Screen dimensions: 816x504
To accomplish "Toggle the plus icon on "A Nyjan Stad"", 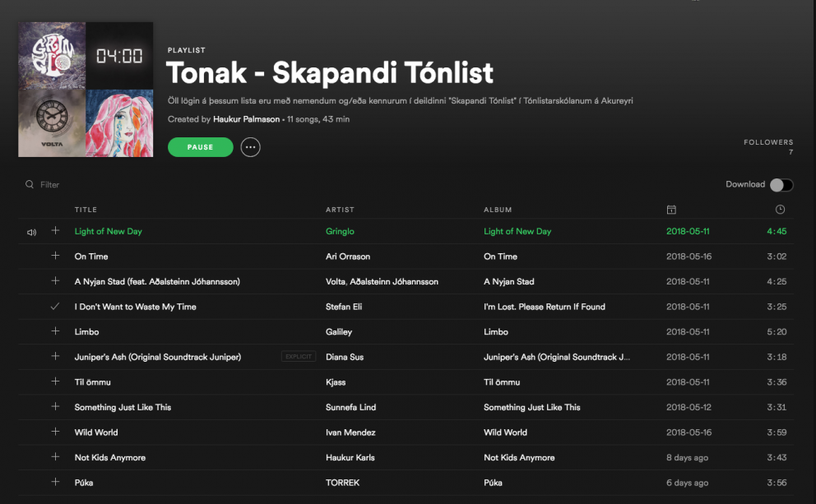I will (x=55, y=281).
